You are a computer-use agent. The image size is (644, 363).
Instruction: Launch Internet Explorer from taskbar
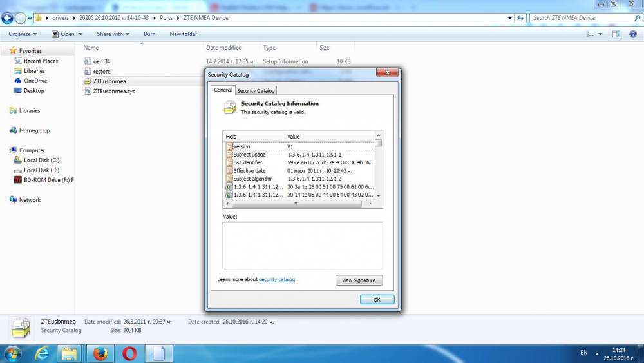click(41, 354)
